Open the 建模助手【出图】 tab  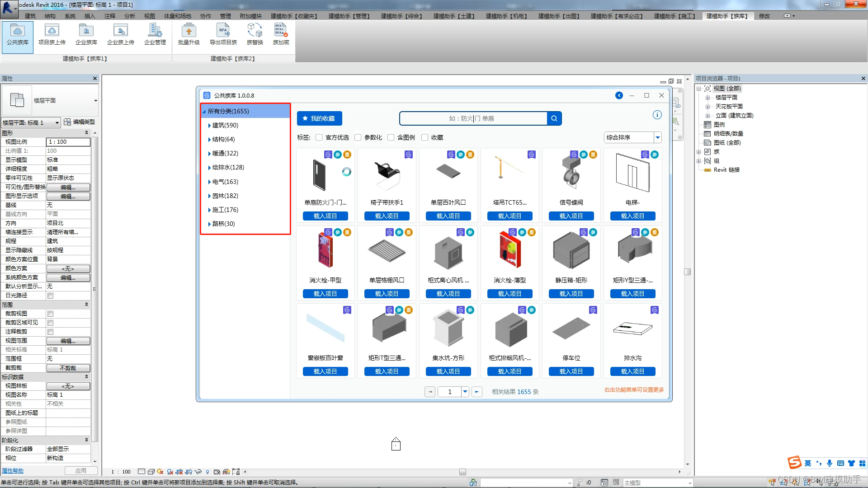559,16
